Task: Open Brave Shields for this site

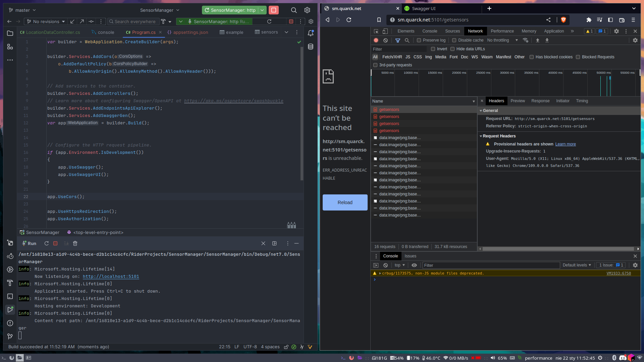Action: pyautogui.click(x=563, y=20)
